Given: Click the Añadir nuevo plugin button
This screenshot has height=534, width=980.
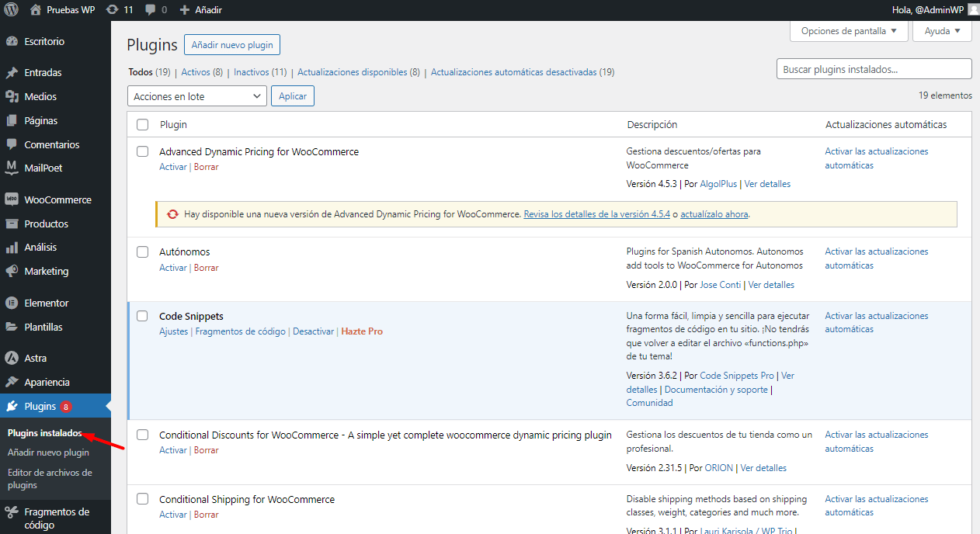Looking at the screenshot, I should pos(232,45).
